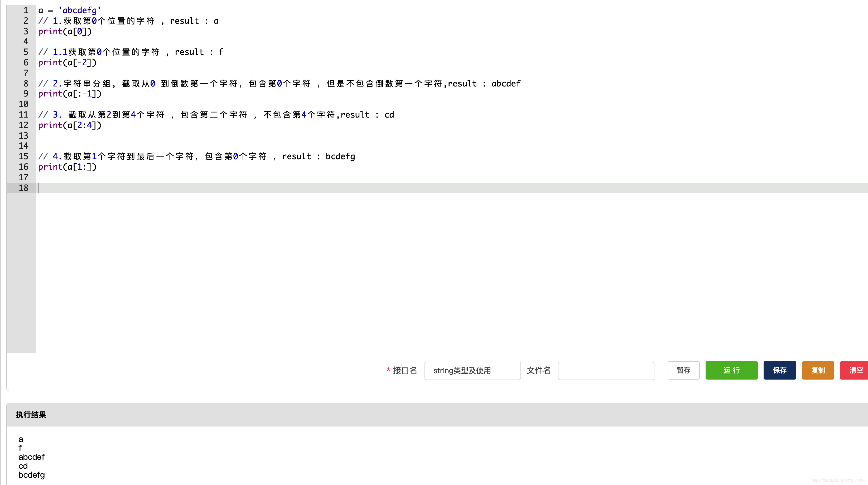Click the dark blue 保存 save button
The image size is (868, 485).
(779, 370)
